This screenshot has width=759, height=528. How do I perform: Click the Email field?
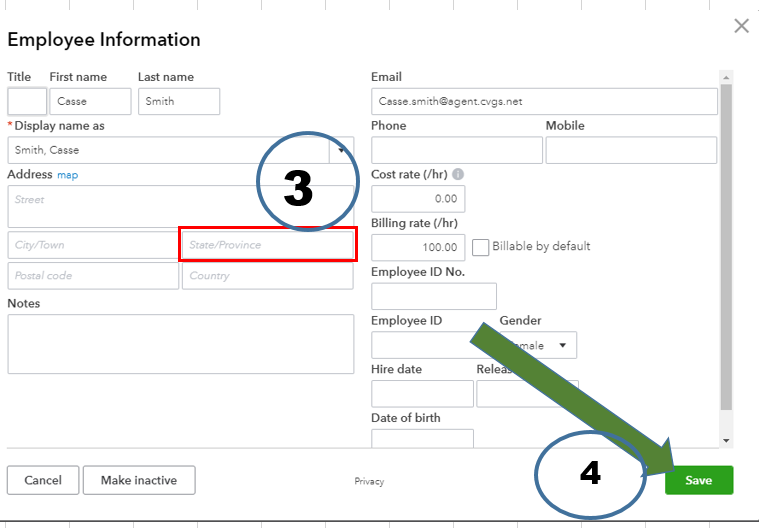point(544,101)
